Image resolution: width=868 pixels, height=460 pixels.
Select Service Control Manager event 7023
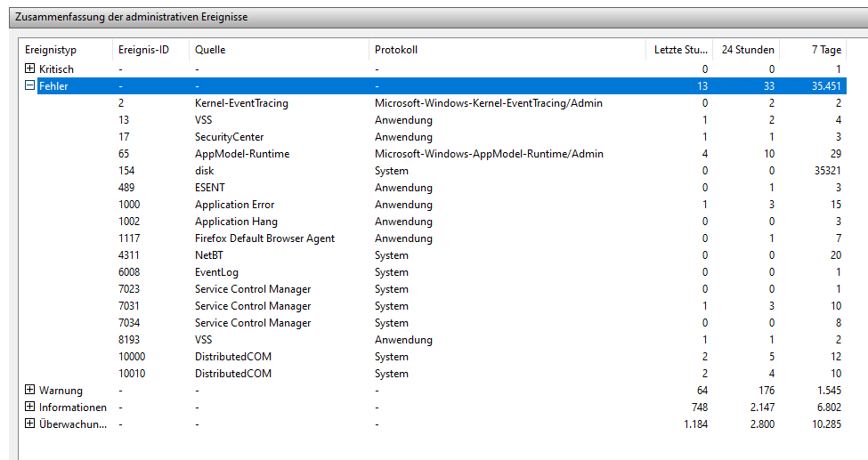pyautogui.click(x=442, y=289)
